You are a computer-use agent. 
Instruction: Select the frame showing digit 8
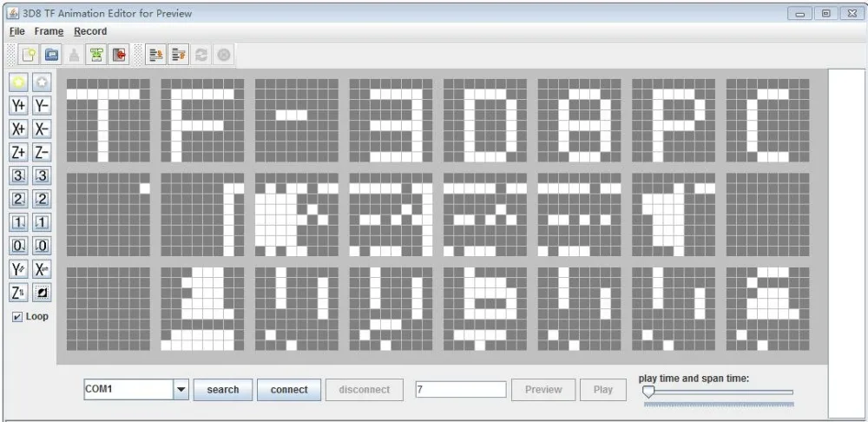pyautogui.click(x=579, y=120)
